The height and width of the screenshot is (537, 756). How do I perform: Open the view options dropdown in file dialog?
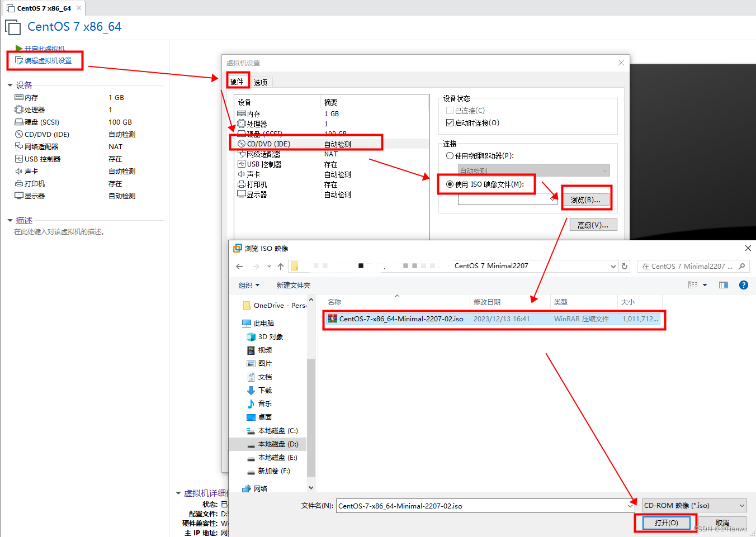coord(705,285)
